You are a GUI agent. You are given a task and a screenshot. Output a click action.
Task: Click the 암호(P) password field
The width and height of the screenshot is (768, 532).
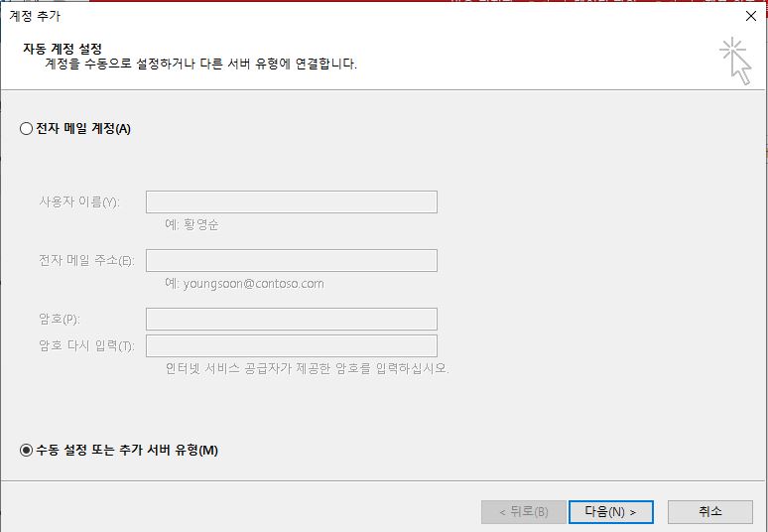291,320
